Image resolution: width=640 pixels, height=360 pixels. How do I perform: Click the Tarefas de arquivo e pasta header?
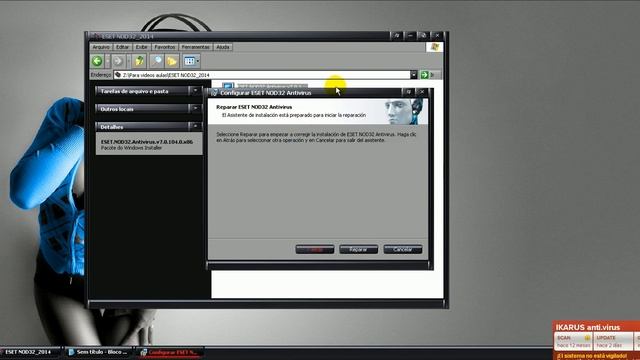coord(134,91)
